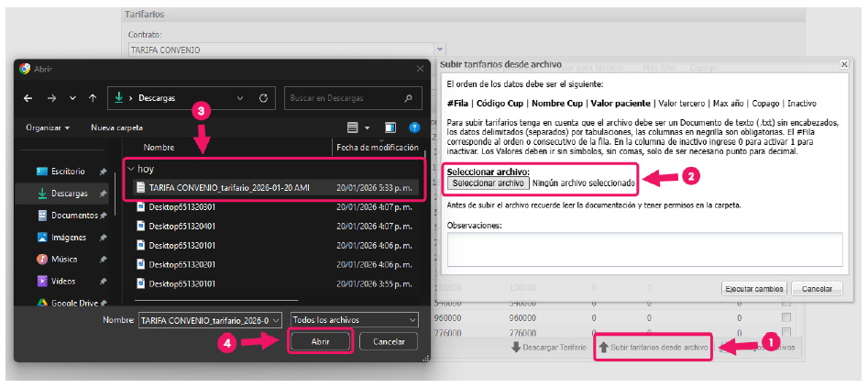Open the blue help icon in Abrir dialog
The width and height of the screenshot is (868, 388).
click(x=414, y=128)
